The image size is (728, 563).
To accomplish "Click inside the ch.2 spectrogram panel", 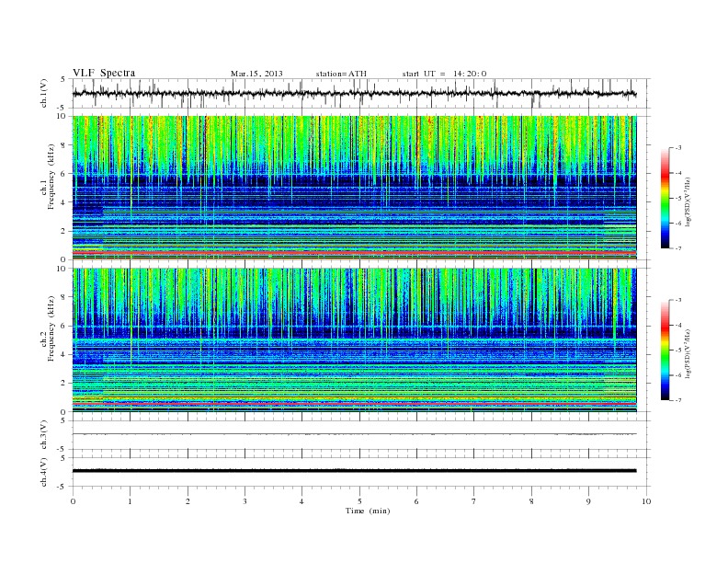I will [354, 340].
